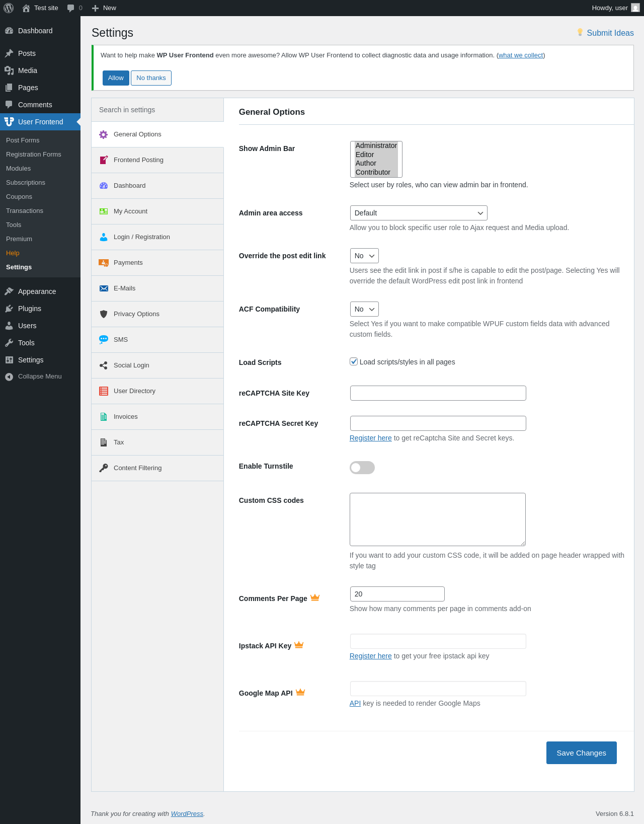Click the plus icon beside New
Viewport: 644px width, 824px height.
(95, 8)
